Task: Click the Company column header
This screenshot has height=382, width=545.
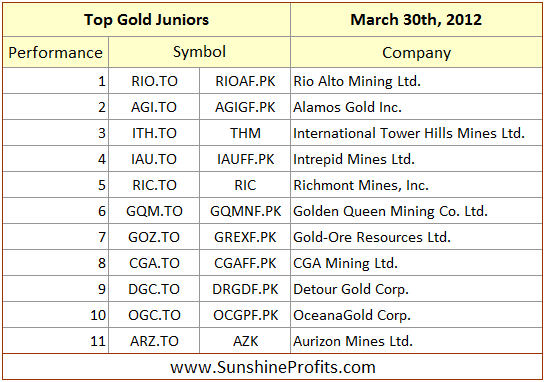Action: (416, 52)
